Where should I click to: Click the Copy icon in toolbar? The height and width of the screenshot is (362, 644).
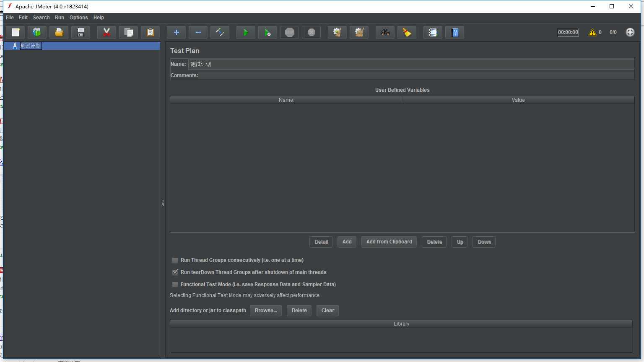point(129,32)
